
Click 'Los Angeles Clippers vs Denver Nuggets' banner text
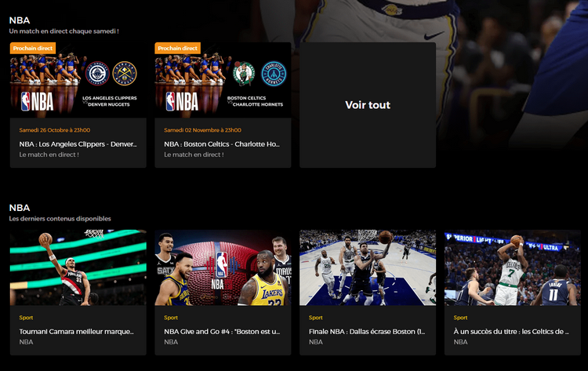pyautogui.click(x=110, y=101)
